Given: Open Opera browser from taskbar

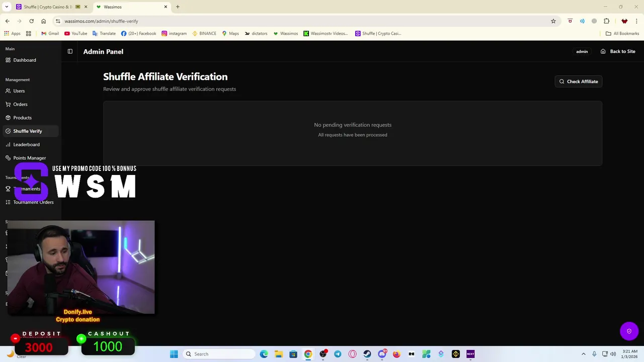Looking at the screenshot, I should coord(352,354).
